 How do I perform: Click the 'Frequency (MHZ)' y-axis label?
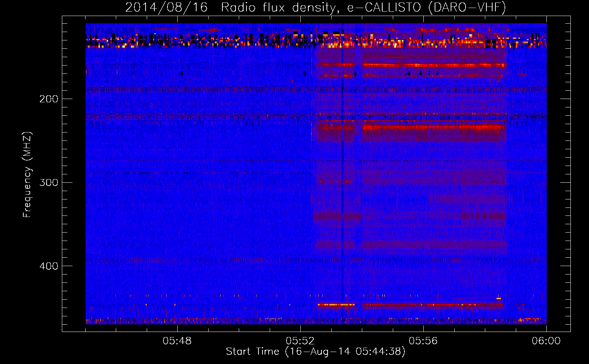(x=27, y=175)
